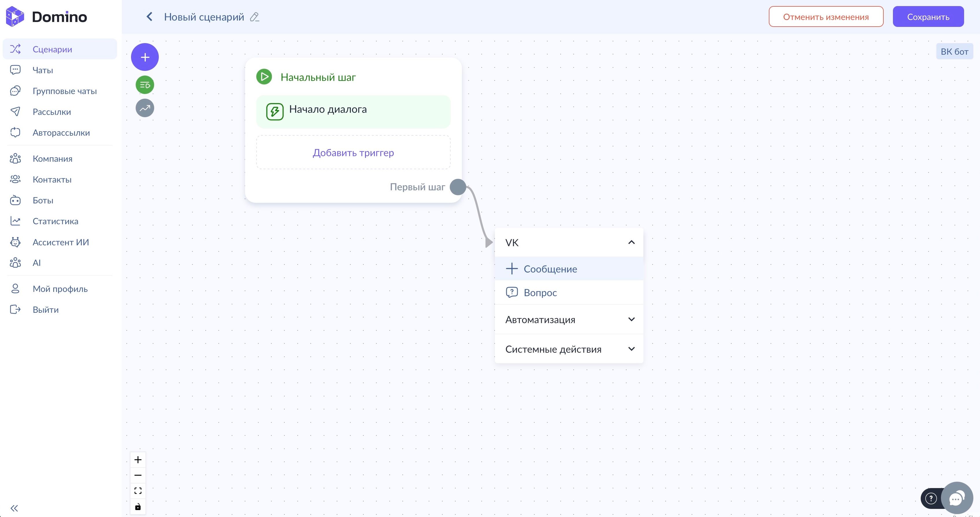
Task: Zoom in on the canvas
Action: pos(138,459)
